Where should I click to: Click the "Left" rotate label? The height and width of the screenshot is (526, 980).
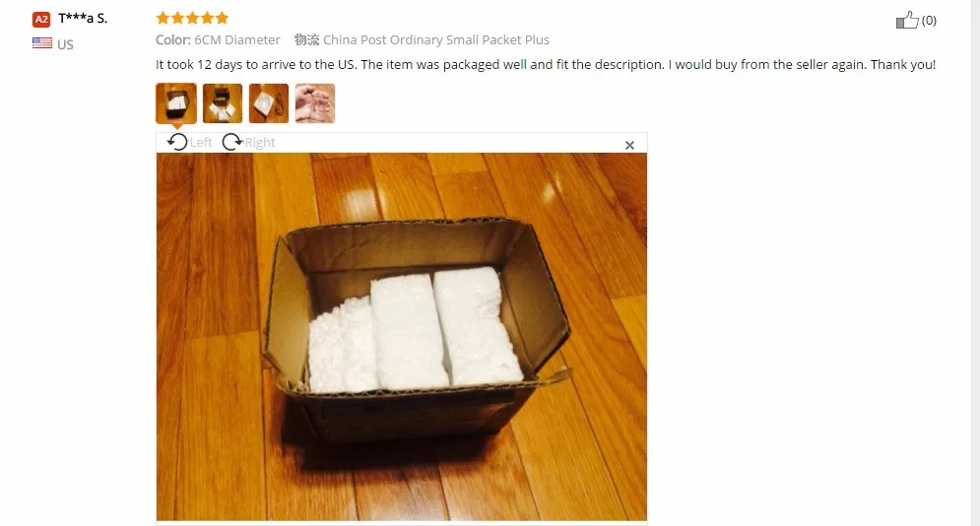(x=201, y=143)
